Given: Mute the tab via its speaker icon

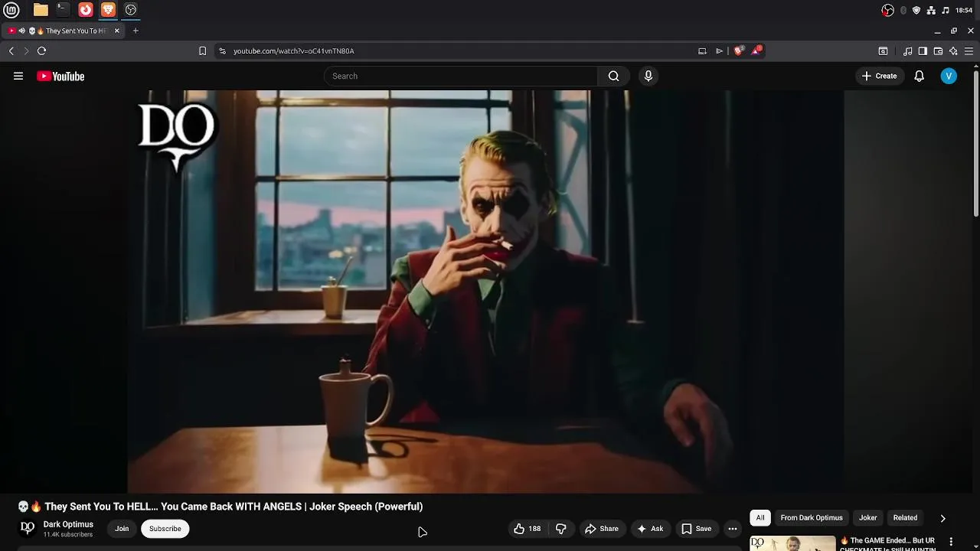Looking at the screenshot, I should coord(21,31).
